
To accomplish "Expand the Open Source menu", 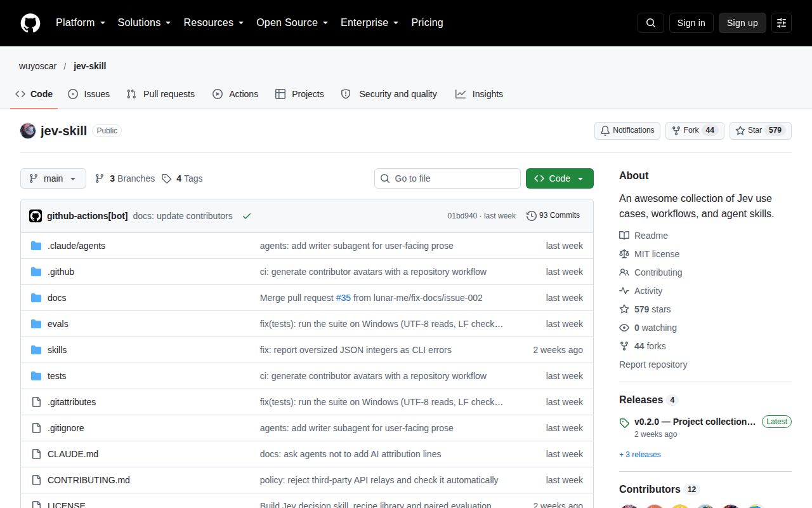I will click(292, 23).
